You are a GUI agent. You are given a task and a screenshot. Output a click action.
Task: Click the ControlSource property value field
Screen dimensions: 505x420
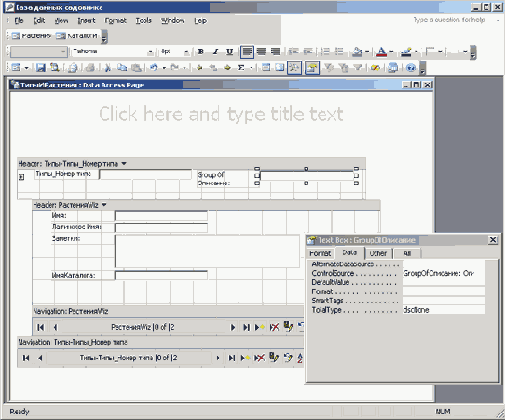coord(444,273)
